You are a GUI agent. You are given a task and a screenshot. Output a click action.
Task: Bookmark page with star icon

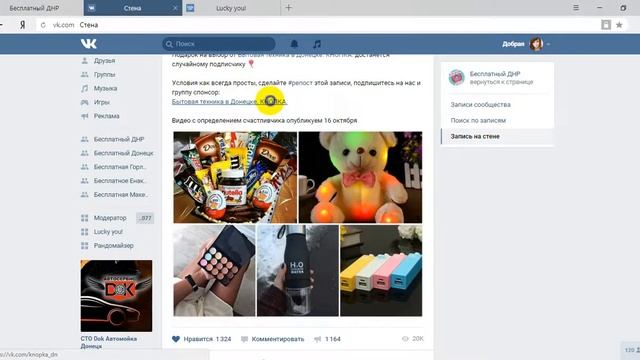tap(619, 25)
